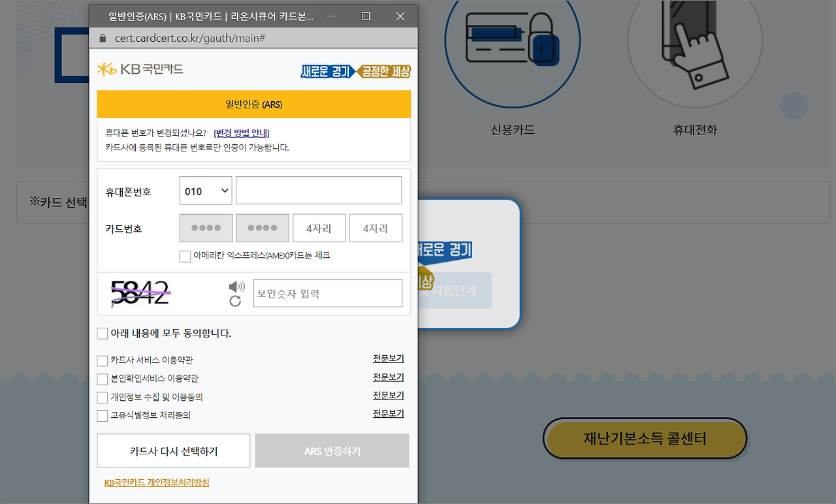Minimize the 일반인증(ARS) popup window
The width and height of the screenshot is (836, 504).
point(332,16)
